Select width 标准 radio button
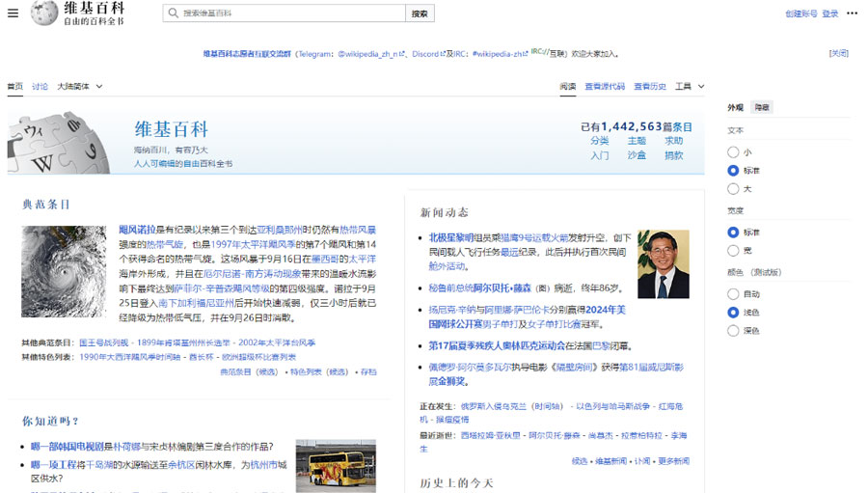Screen dimensions: 868x493 [x=733, y=233]
